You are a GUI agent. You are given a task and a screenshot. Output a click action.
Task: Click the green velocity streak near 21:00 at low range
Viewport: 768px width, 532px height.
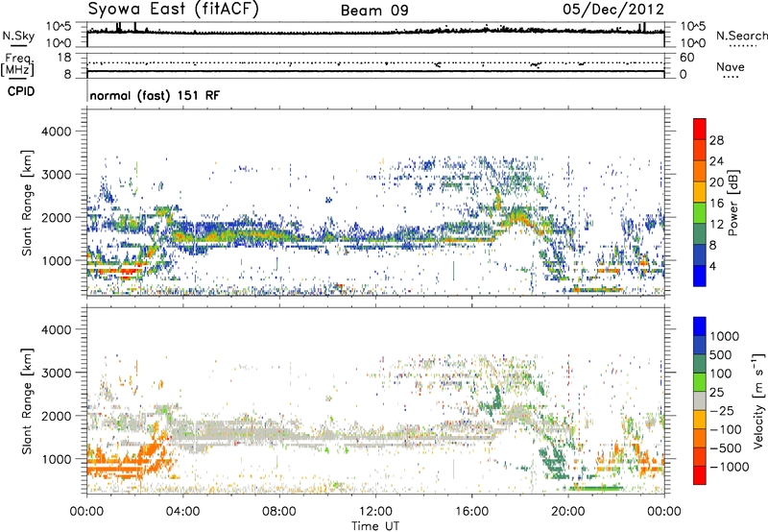coord(595,488)
